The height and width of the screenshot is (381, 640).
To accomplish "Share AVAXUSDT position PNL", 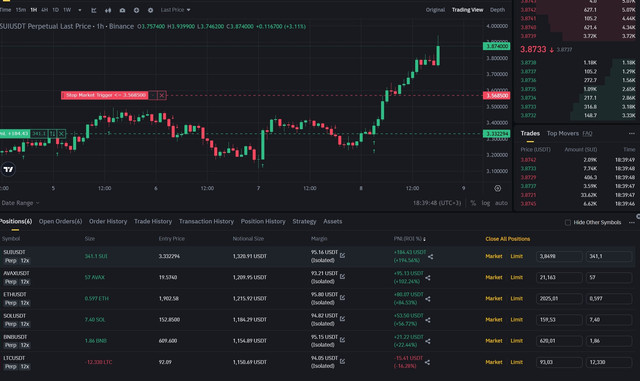I will pos(428,278).
